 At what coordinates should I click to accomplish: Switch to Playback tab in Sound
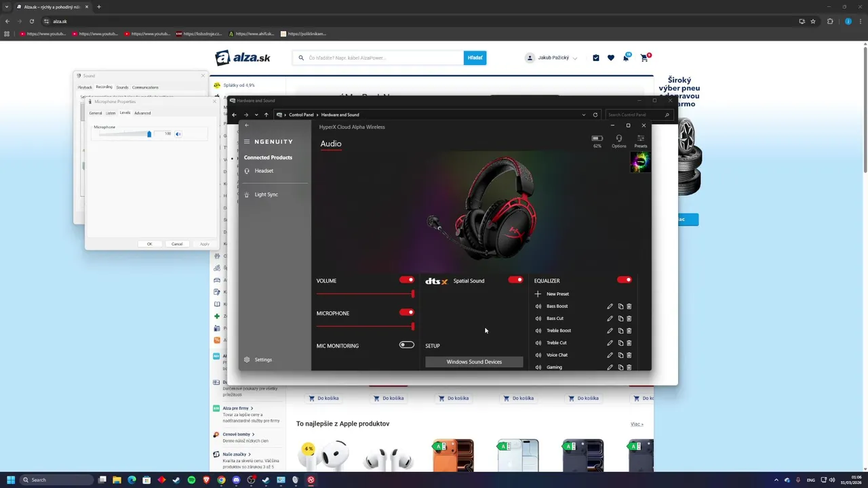[85, 87]
